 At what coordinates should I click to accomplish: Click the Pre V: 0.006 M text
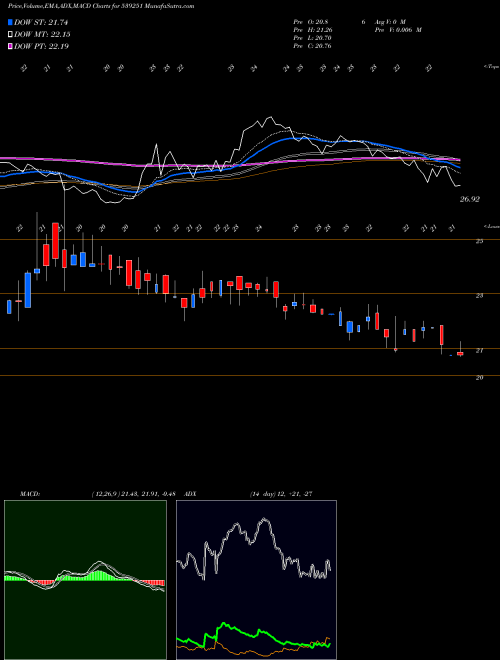tap(398, 30)
